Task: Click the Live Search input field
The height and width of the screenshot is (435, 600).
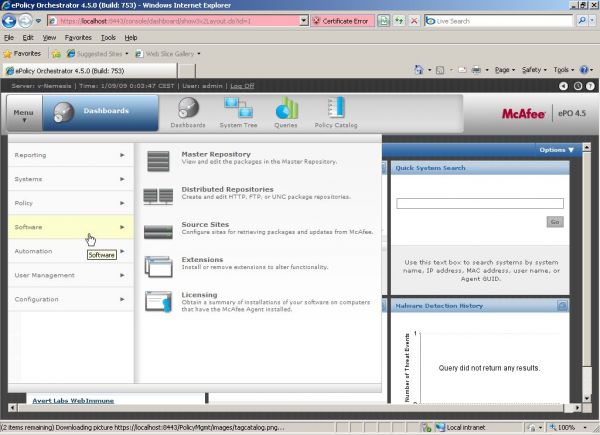Action: point(499,21)
